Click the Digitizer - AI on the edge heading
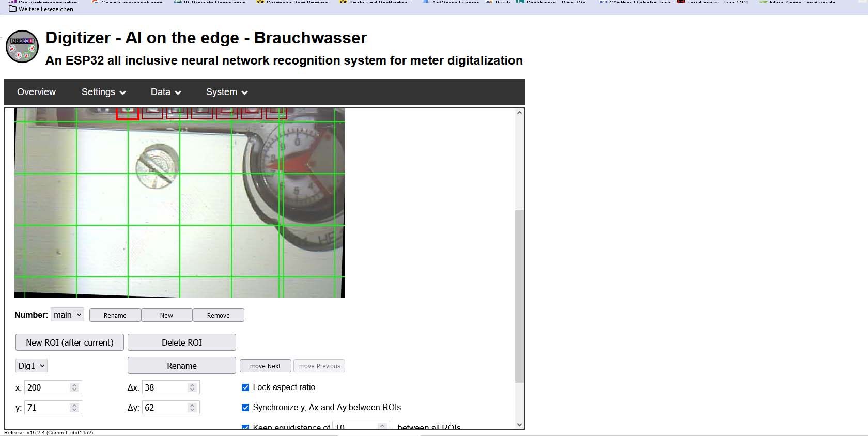Viewport: 868px width, 436px height. [206, 38]
